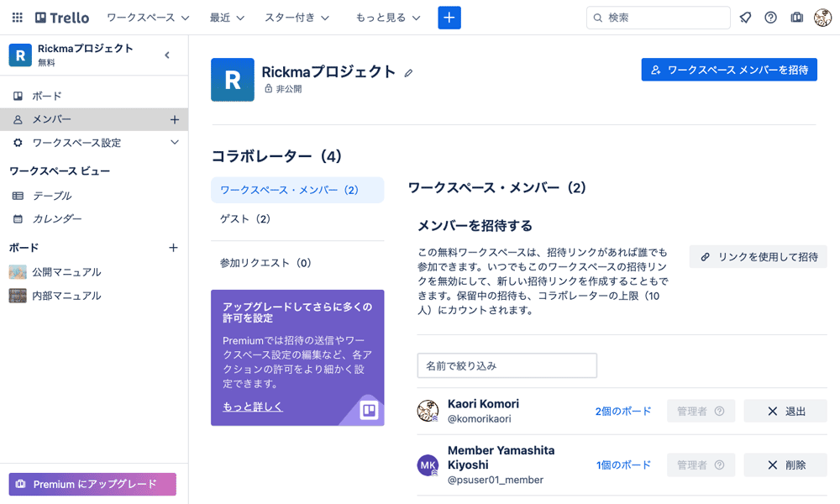Edit workspace name with the pencil icon
The height and width of the screenshot is (504, 840).
point(408,73)
